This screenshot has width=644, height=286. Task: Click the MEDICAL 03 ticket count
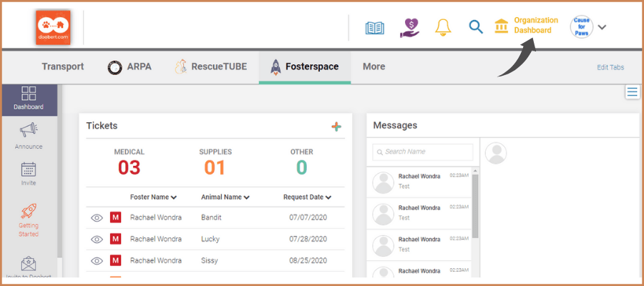click(x=130, y=162)
